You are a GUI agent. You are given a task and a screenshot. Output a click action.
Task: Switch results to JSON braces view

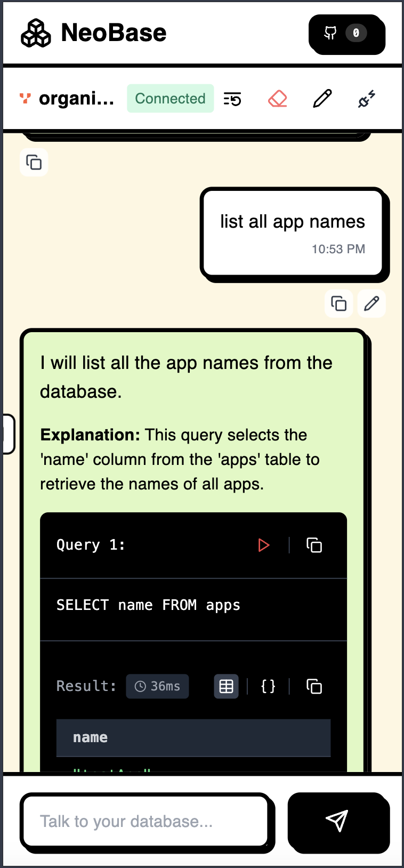(x=268, y=686)
